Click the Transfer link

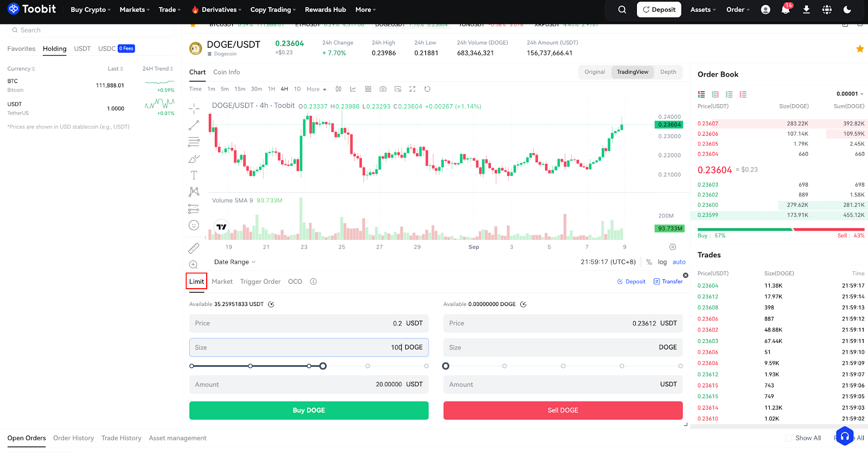(668, 282)
